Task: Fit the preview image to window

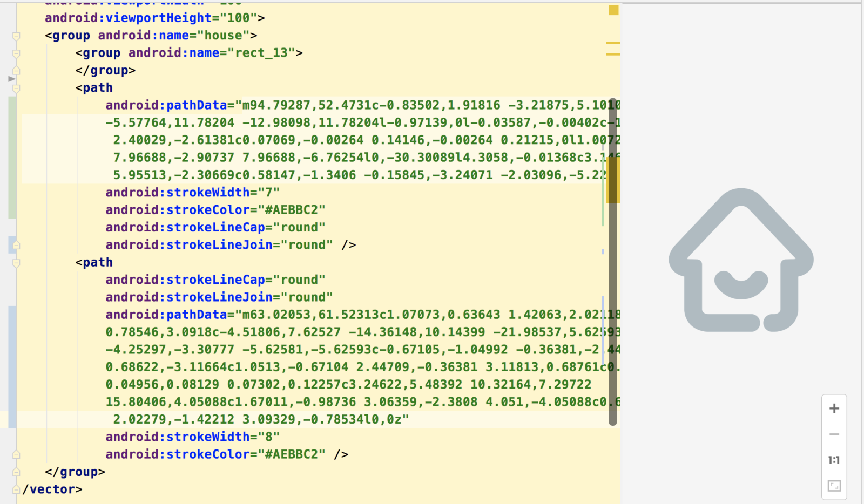Action: (x=834, y=486)
